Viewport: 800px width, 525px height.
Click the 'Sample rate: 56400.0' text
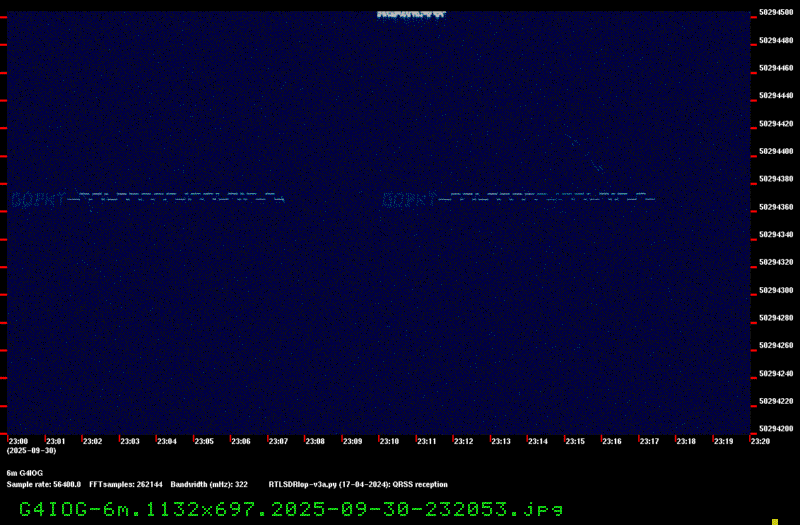pyautogui.click(x=43, y=484)
